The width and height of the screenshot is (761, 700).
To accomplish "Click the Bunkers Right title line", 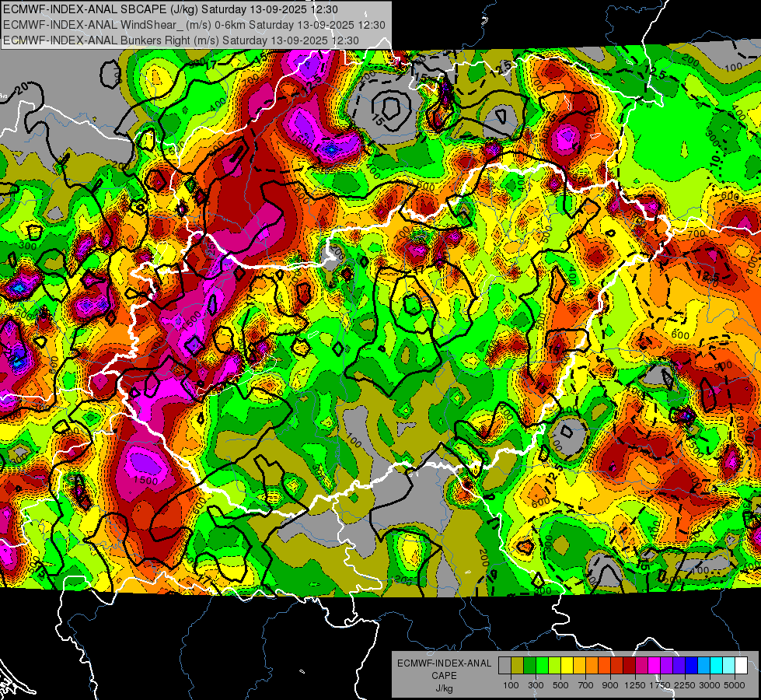I will pyautogui.click(x=181, y=40).
